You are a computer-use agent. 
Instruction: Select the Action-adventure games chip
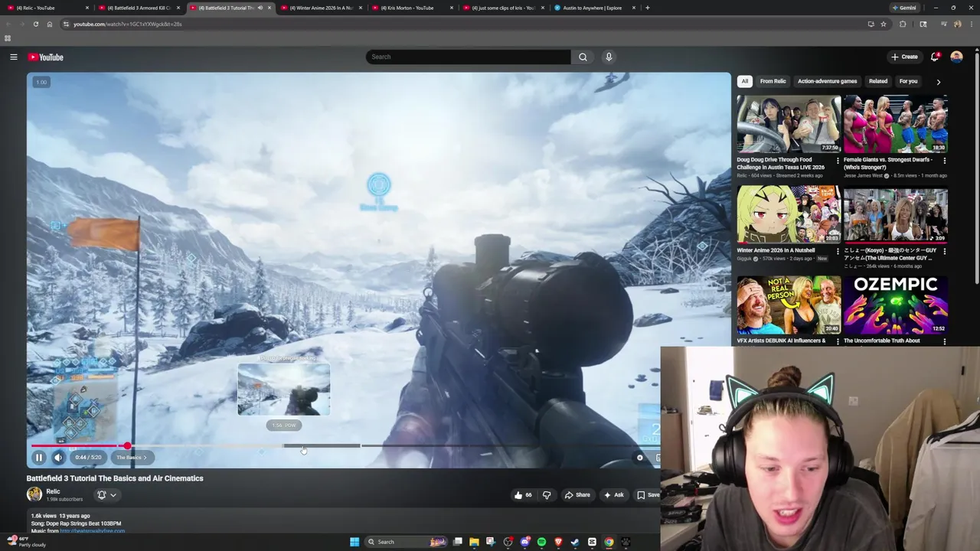827,81
